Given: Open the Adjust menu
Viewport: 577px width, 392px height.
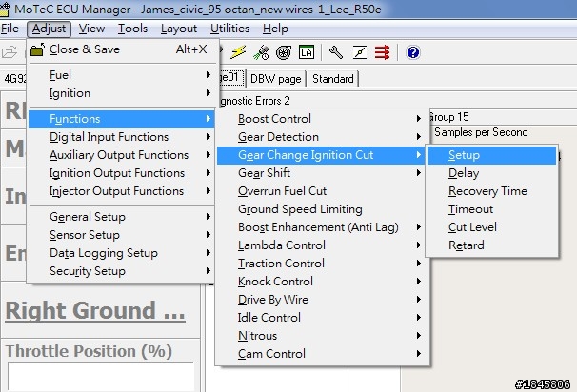Looking at the screenshot, I should [49, 29].
